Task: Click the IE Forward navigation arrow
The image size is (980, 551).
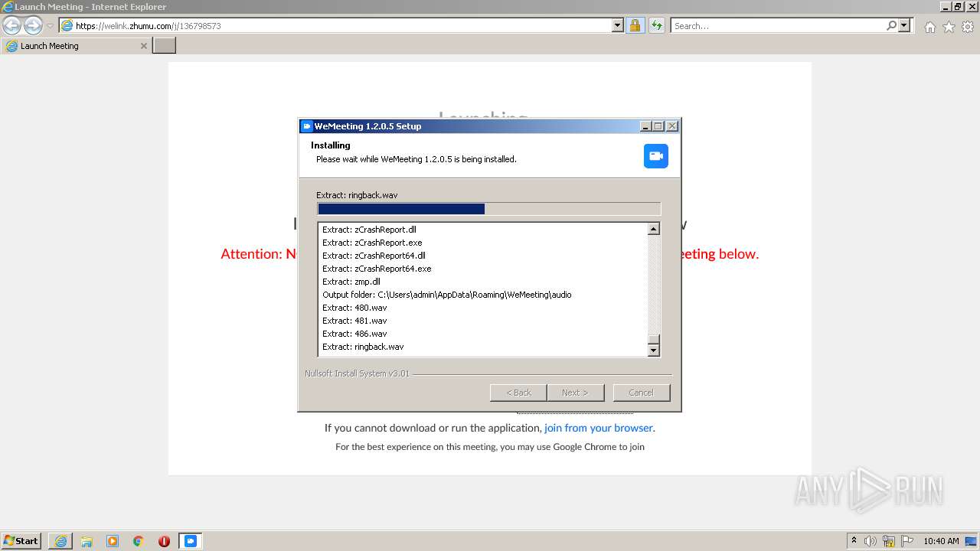Action: (33, 25)
